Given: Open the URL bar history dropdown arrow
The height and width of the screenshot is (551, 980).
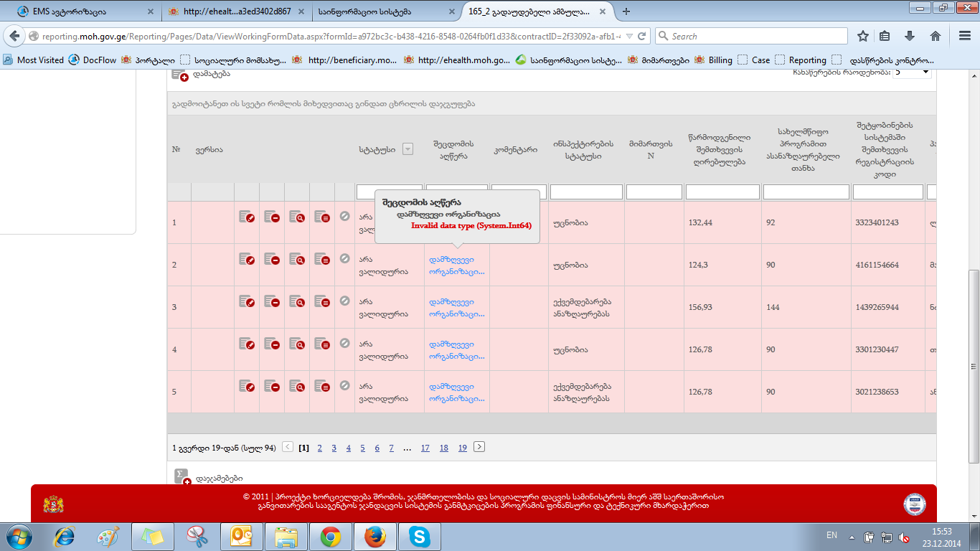Looking at the screenshot, I should pos(629,36).
